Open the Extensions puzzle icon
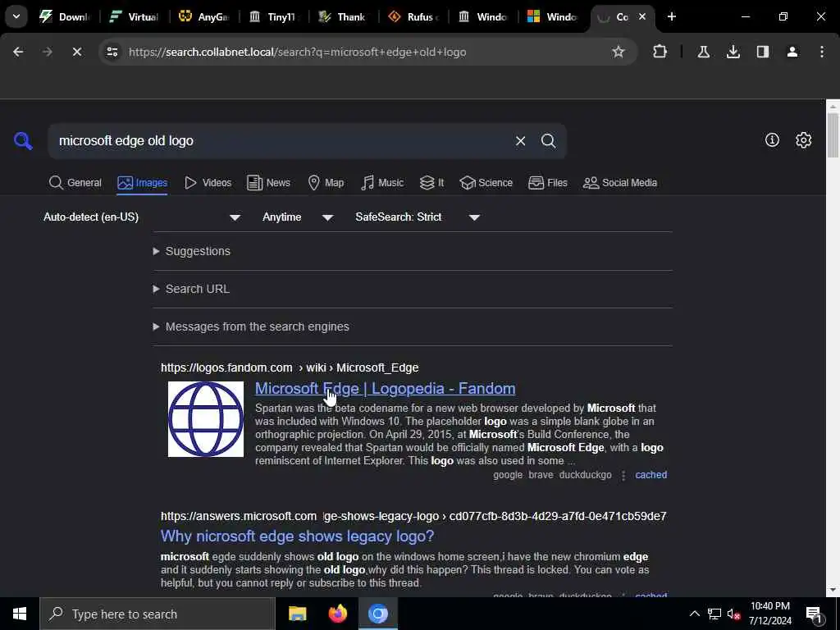This screenshot has width=840, height=630. tap(660, 52)
